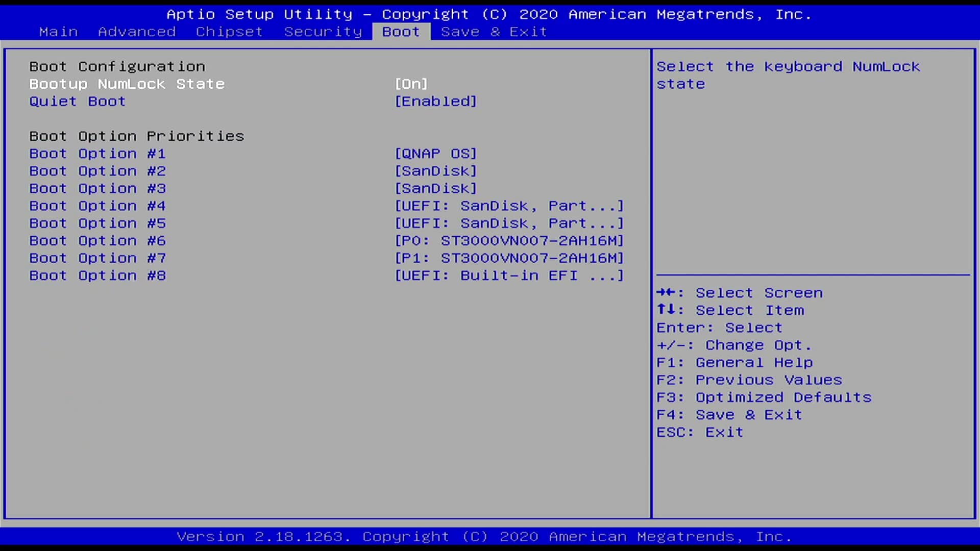The height and width of the screenshot is (551, 980).
Task: Select the Boot Option #1 label
Action: 97,154
